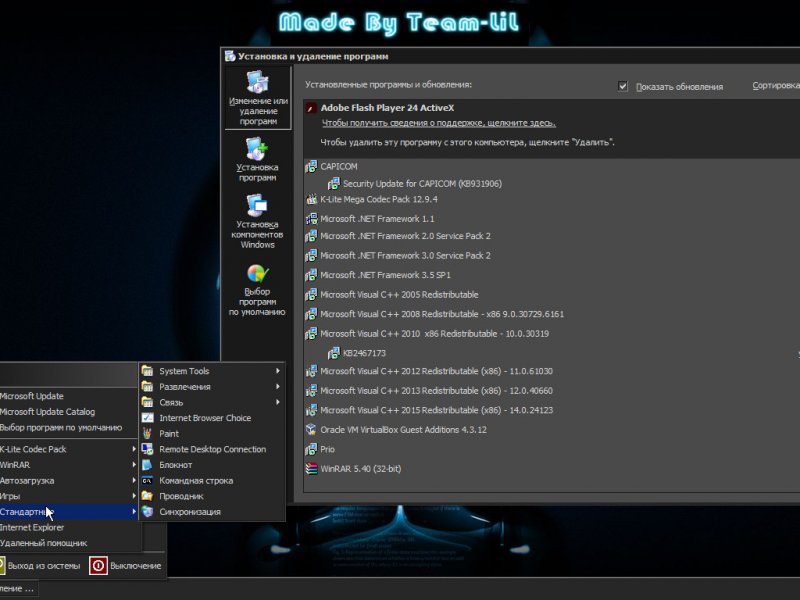Click the WinRAR 5.40 icon
800x600 pixels.
point(311,469)
